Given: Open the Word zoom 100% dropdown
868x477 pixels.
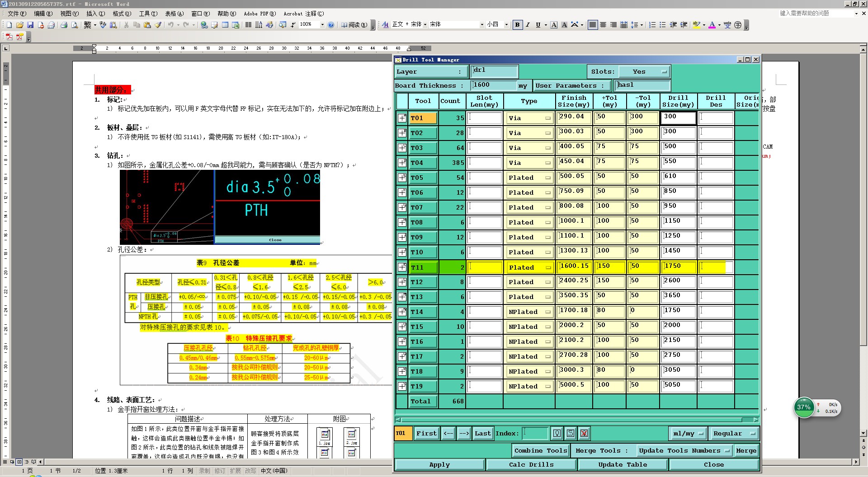Looking at the screenshot, I should pyautogui.click(x=322, y=25).
